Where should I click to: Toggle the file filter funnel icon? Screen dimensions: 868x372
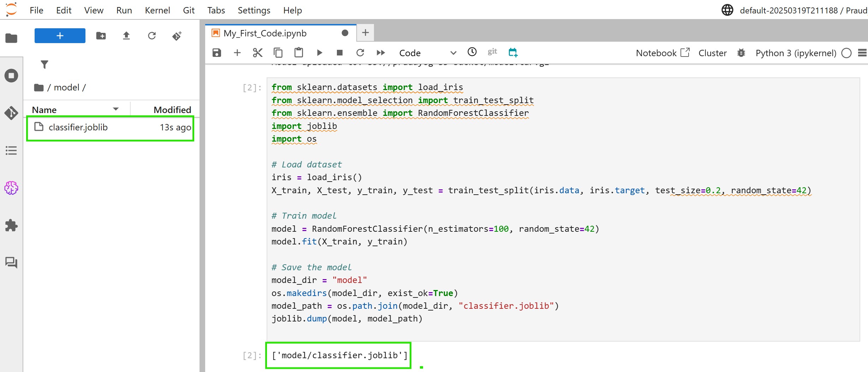coord(44,65)
